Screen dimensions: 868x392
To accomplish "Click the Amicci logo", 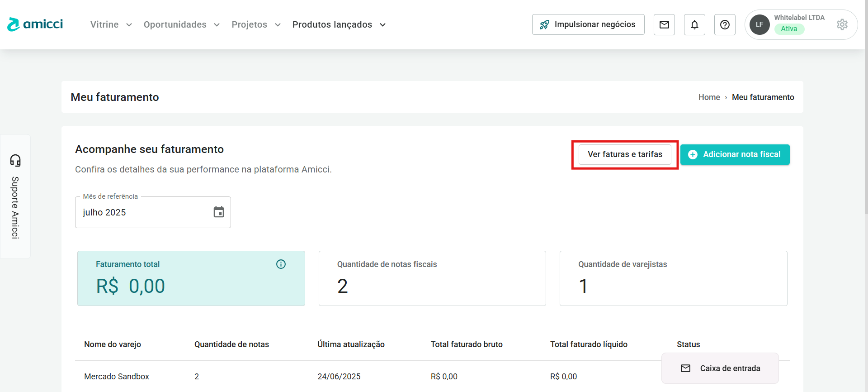I will pos(35,24).
